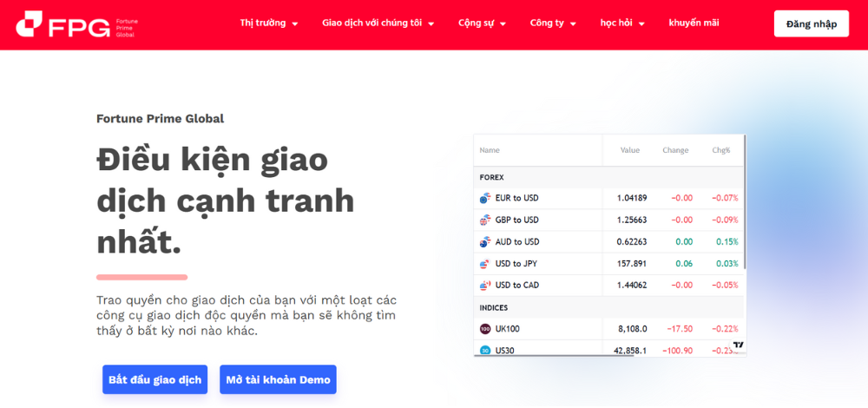Screen dimensions: 868x408
Task: Expand the Thị trường dropdown arrow
Action: tap(294, 23)
